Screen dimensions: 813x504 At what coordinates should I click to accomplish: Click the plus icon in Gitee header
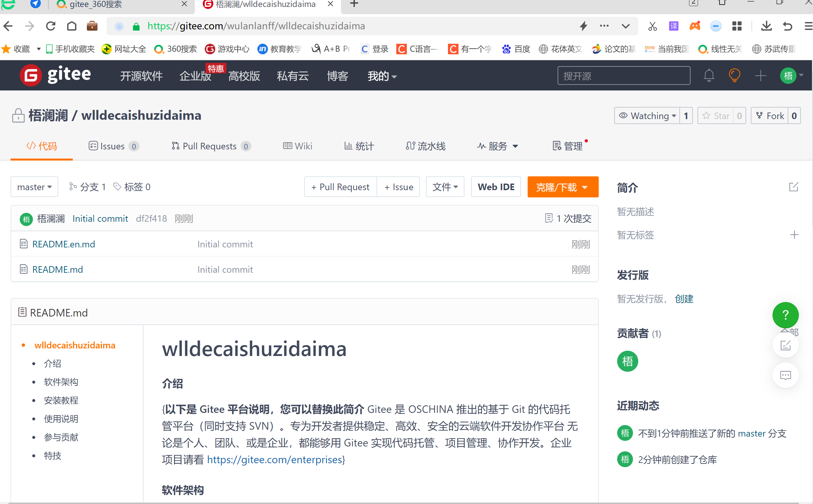(x=760, y=76)
